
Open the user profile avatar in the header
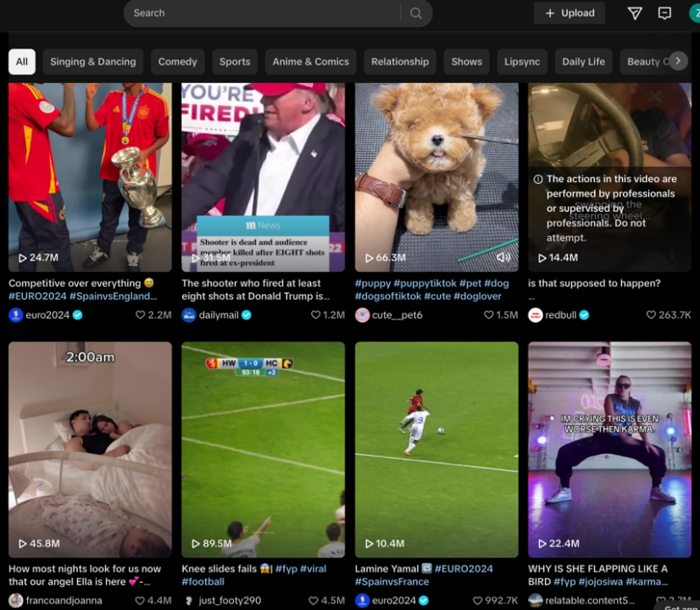[694, 14]
